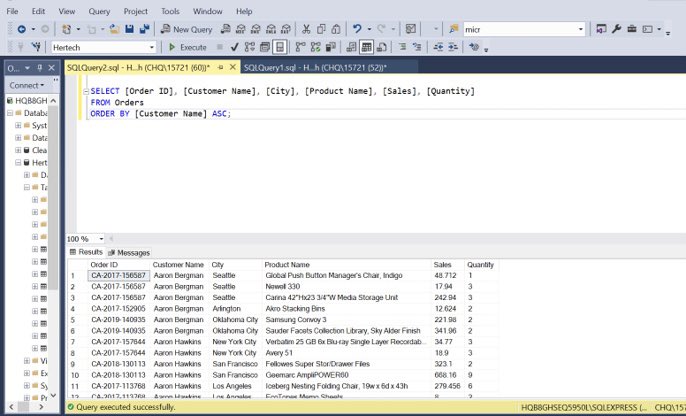The height and width of the screenshot is (416, 686).
Task: Click the wrench Properties icon
Action: pyautogui.click(x=616, y=29)
